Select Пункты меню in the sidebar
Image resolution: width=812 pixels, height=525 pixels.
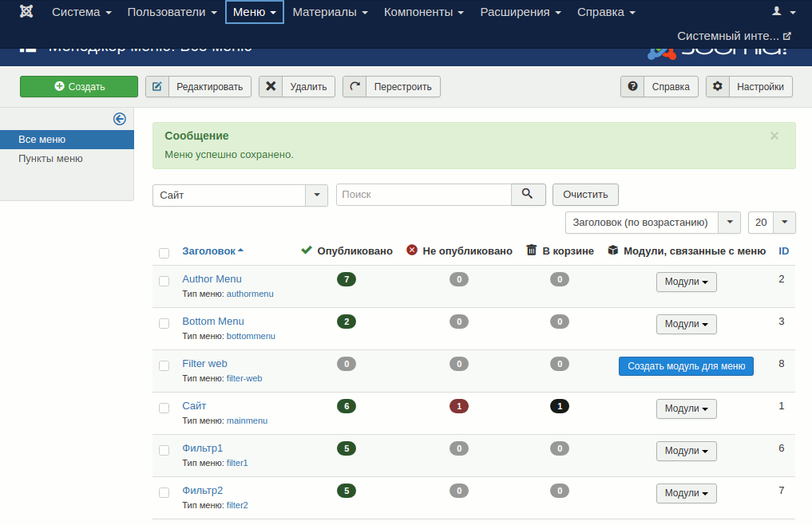pyautogui.click(x=50, y=159)
